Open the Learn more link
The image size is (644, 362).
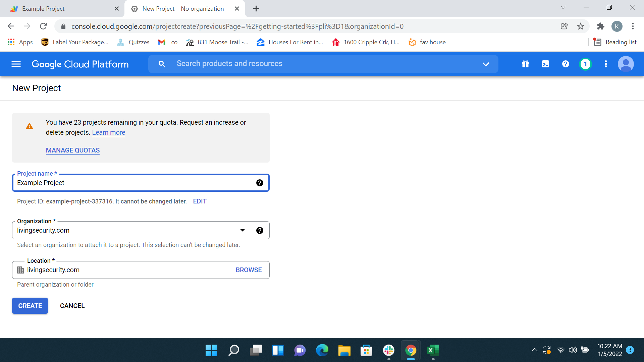[109, 132]
